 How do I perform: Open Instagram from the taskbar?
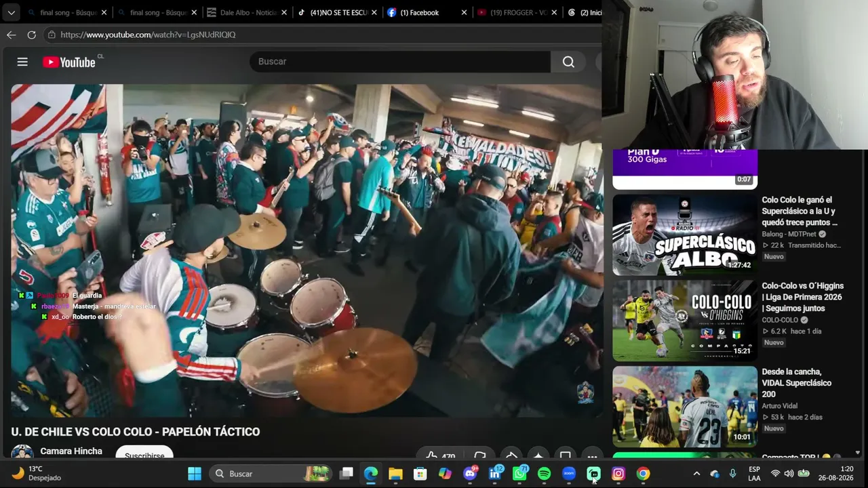pyautogui.click(x=618, y=474)
